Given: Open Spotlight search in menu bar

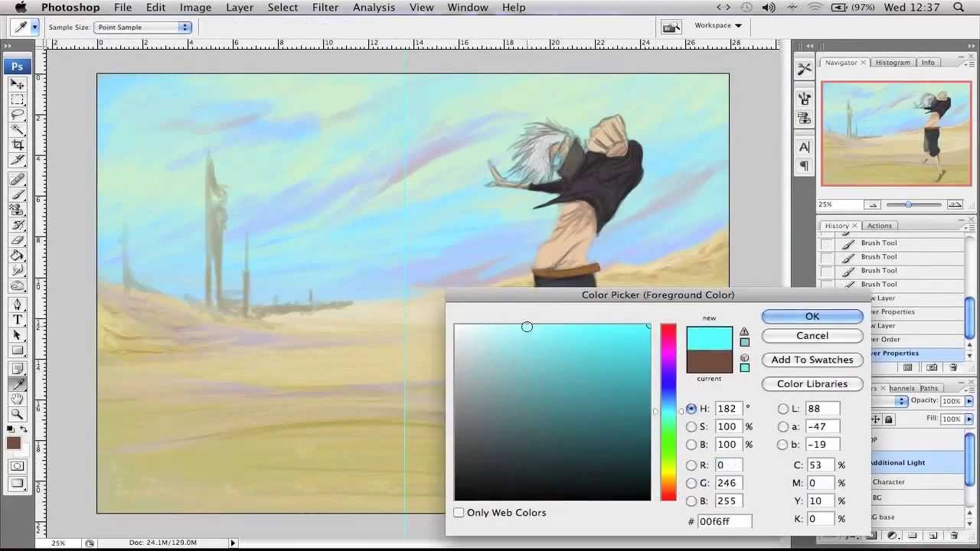Looking at the screenshot, I should [x=959, y=7].
